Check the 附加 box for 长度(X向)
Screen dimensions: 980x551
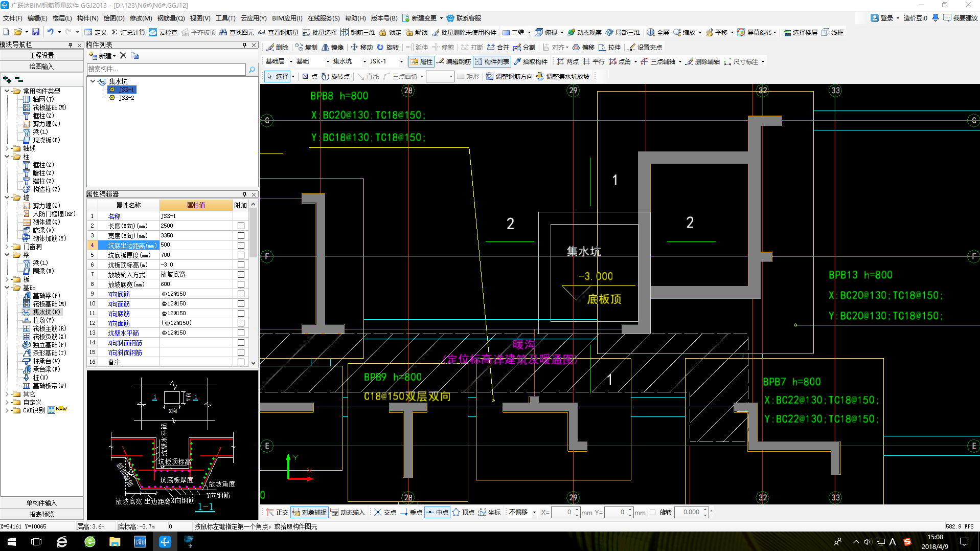(241, 226)
